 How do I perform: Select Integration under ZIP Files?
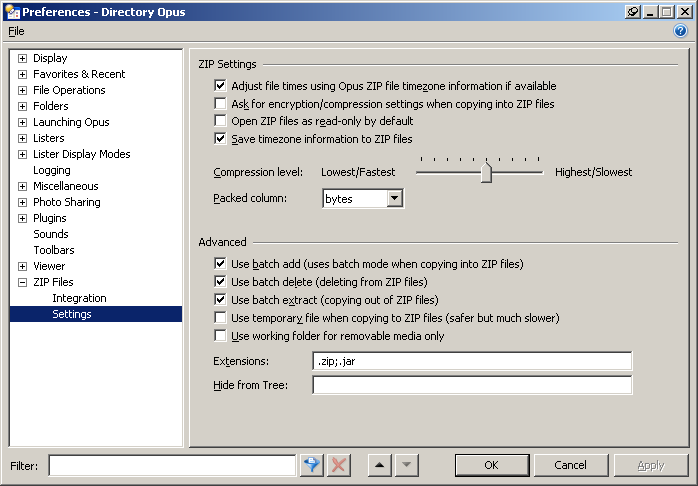pyautogui.click(x=79, y=298)
